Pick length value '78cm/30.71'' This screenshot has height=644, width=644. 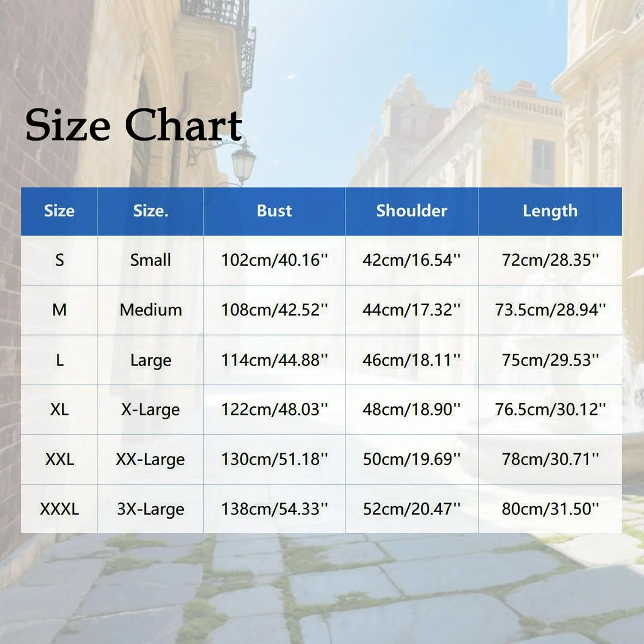(550, 459)
